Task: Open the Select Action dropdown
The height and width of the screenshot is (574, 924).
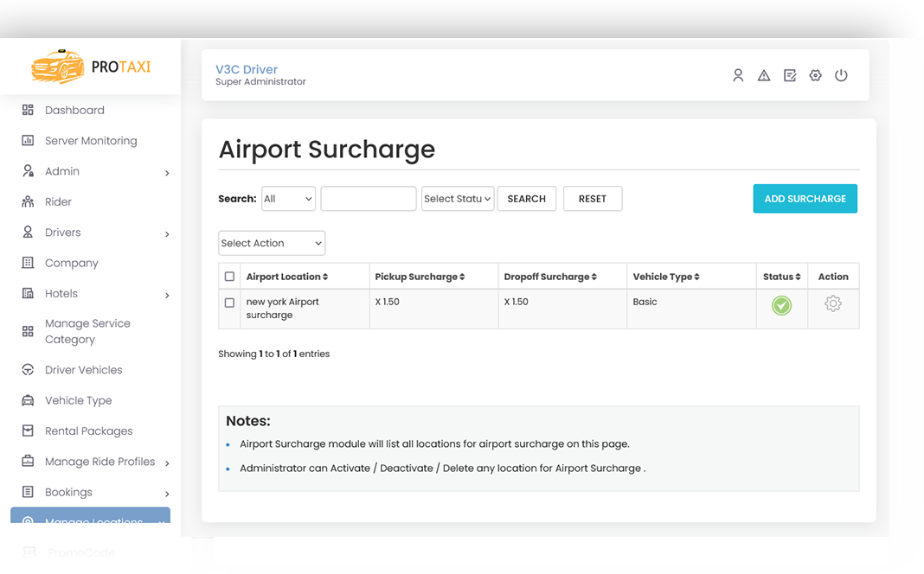Action: [272, 243]
